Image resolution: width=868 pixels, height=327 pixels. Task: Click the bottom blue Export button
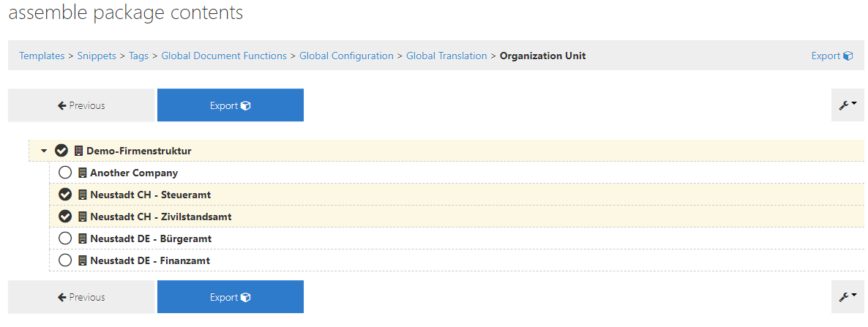pos(231,296)
